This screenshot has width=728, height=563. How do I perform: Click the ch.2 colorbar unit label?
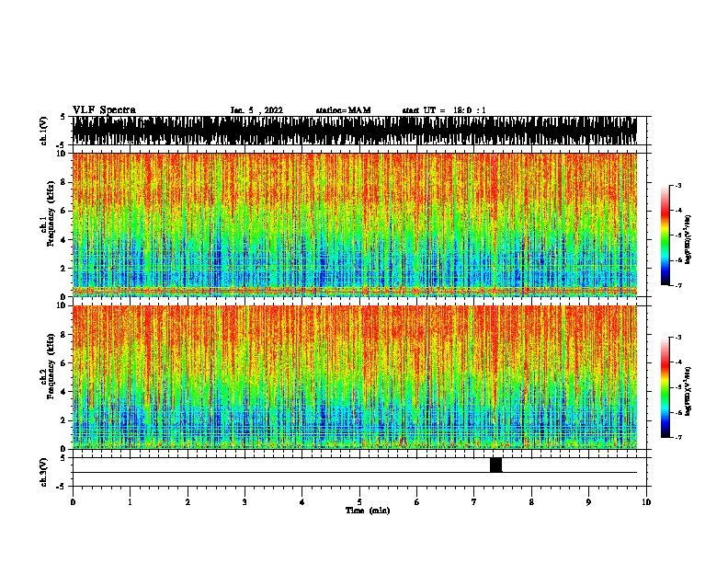coord(688,391)
